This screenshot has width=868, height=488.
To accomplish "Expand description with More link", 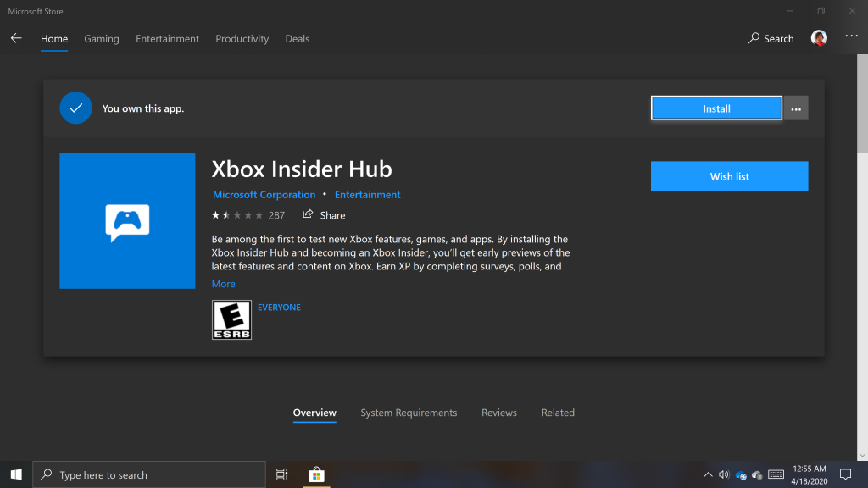I will (x=223, y=284).
